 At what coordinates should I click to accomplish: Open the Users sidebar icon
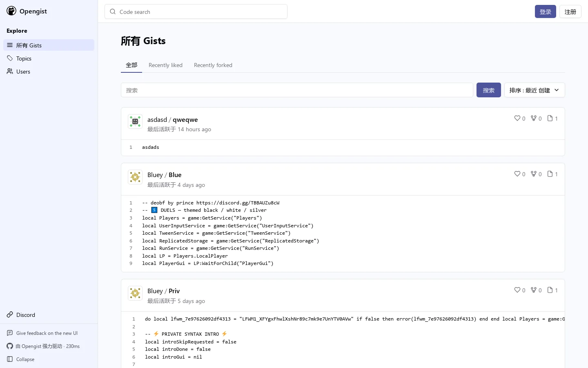click(10, 72)
